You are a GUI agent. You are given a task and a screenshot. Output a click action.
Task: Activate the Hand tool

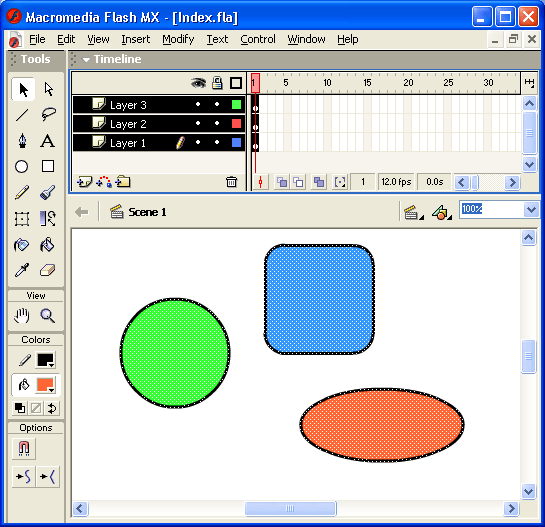click(x=22, y=316)
